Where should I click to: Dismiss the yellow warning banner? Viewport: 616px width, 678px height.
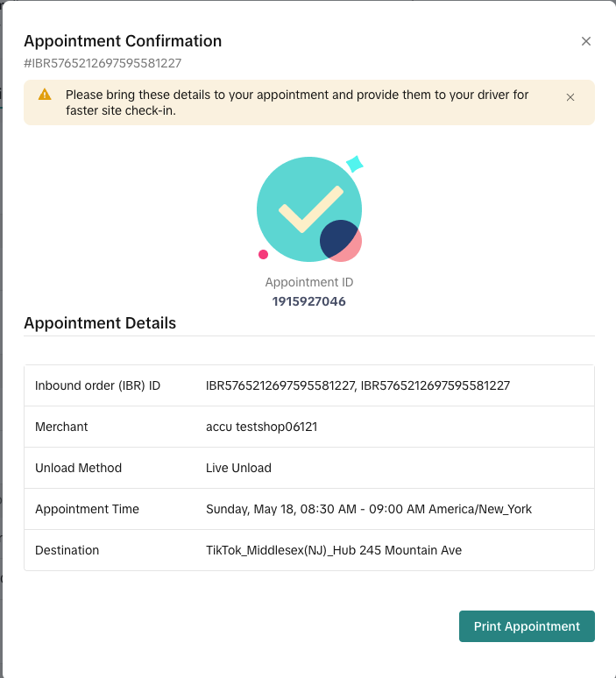tap(570, 97)
